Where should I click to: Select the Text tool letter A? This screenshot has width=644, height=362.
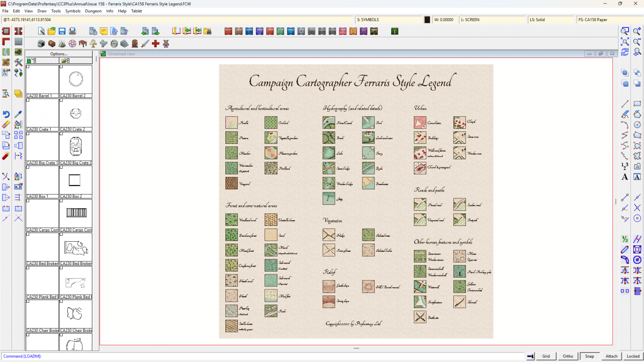625,177
